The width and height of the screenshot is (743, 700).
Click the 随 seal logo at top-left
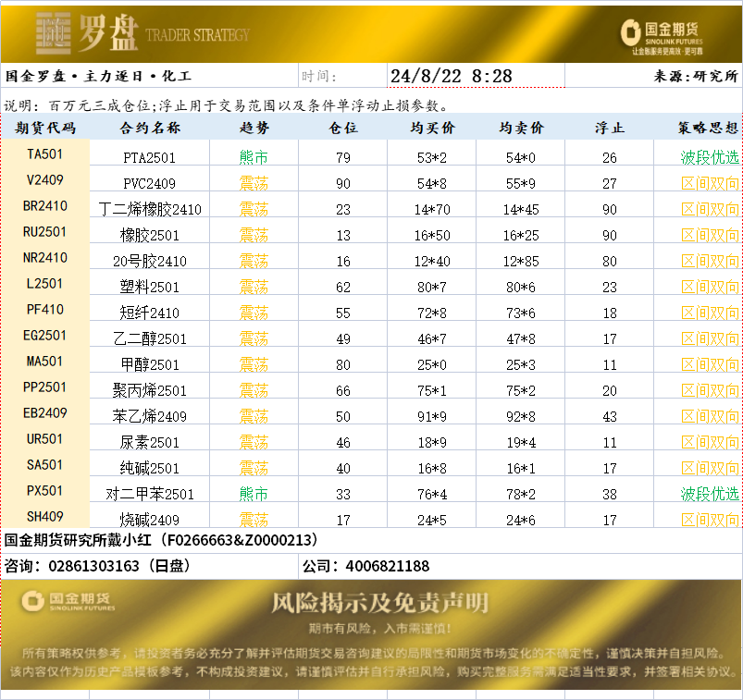[54, 32]
